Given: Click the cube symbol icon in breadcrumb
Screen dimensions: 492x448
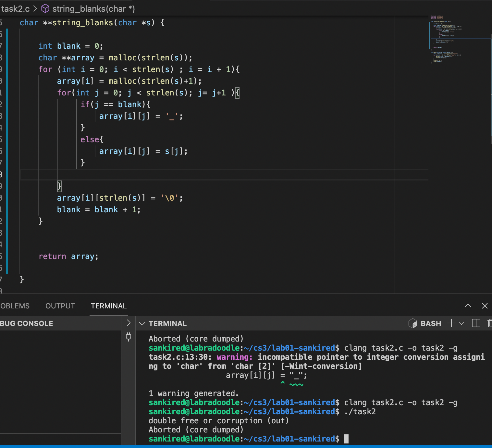Looking at the screenshot, I should pos(45,9).
